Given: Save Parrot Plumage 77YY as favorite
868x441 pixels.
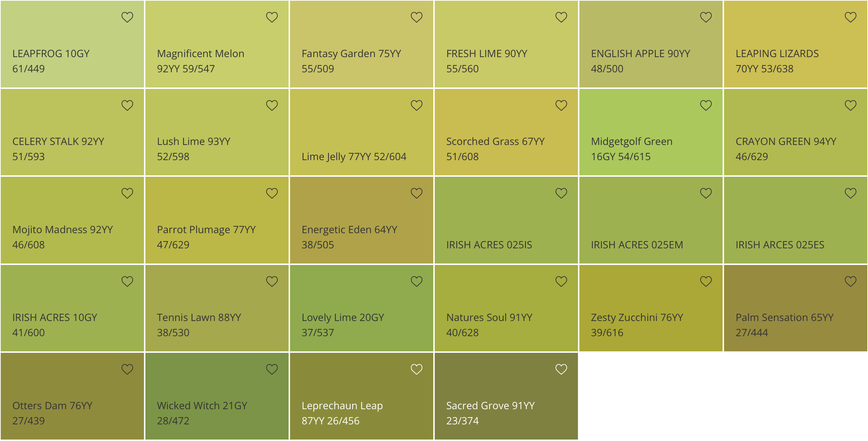Looking at the screenshot, I should click(272, 193).
